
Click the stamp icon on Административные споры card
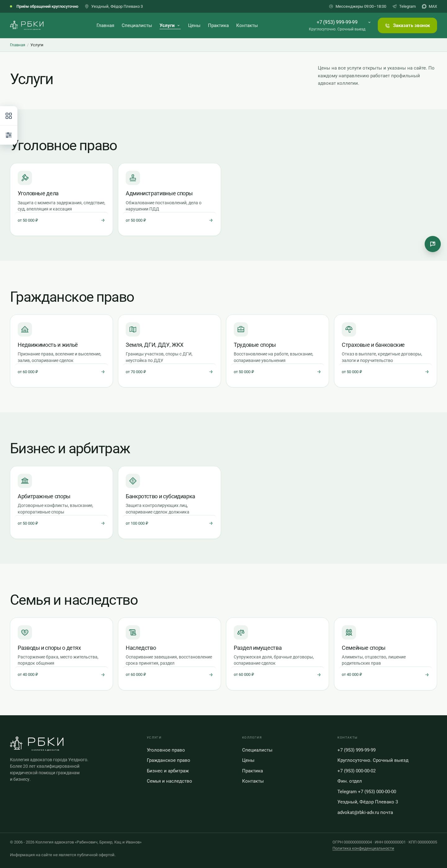click(x=133, y=178)
